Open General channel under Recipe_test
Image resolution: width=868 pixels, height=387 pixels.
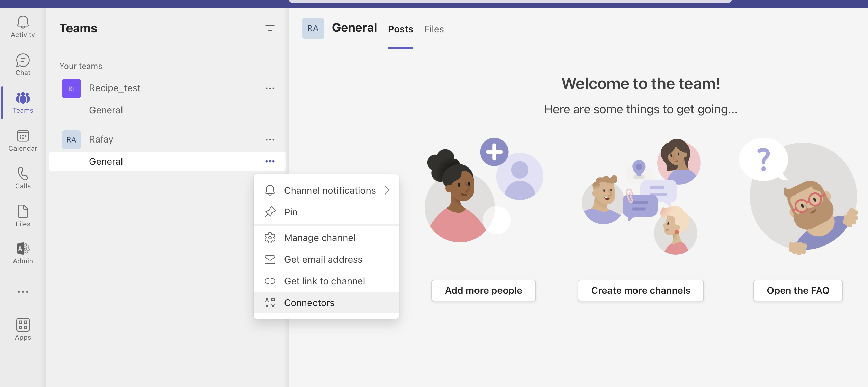pos(106,110)
